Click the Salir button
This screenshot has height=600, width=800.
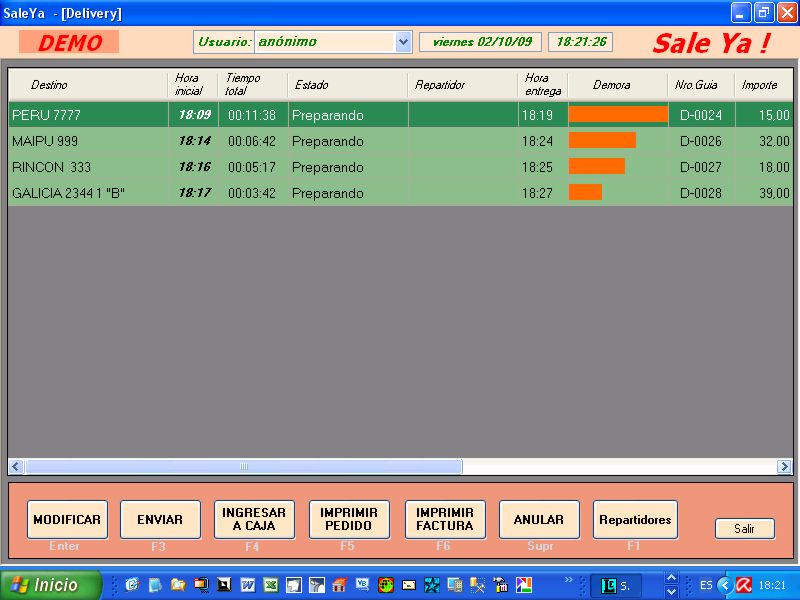pos(745,529)
